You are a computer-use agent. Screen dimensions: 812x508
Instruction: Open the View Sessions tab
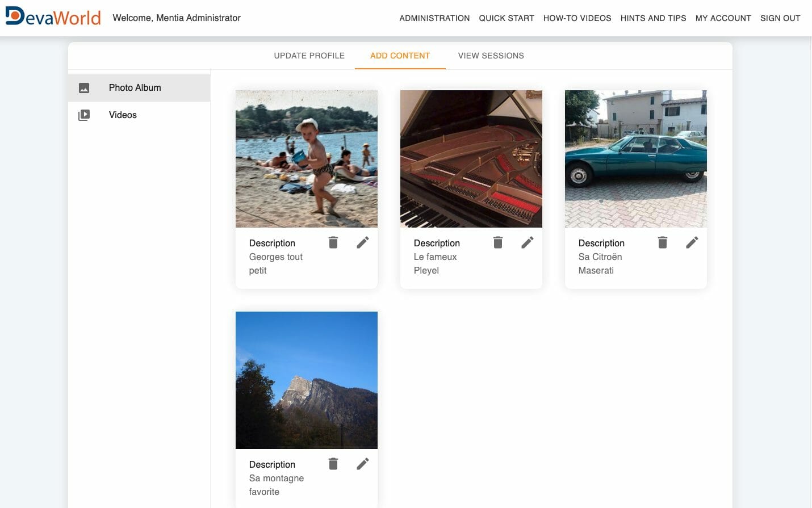coord(491,56)
